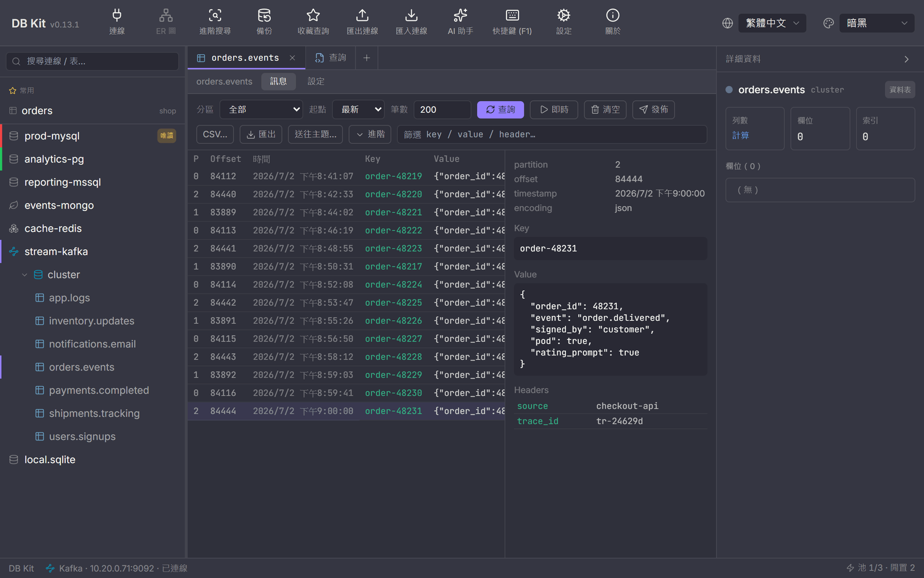924x578 pixels.
Task: Open 快捷鍵 (F1) shortcuts
Action: point(512,23)
